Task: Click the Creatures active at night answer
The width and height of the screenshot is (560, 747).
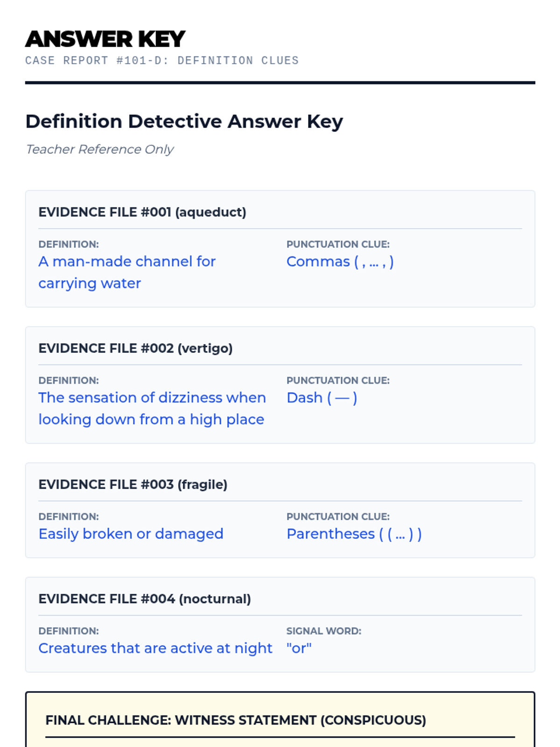Action: coord(155,648)
